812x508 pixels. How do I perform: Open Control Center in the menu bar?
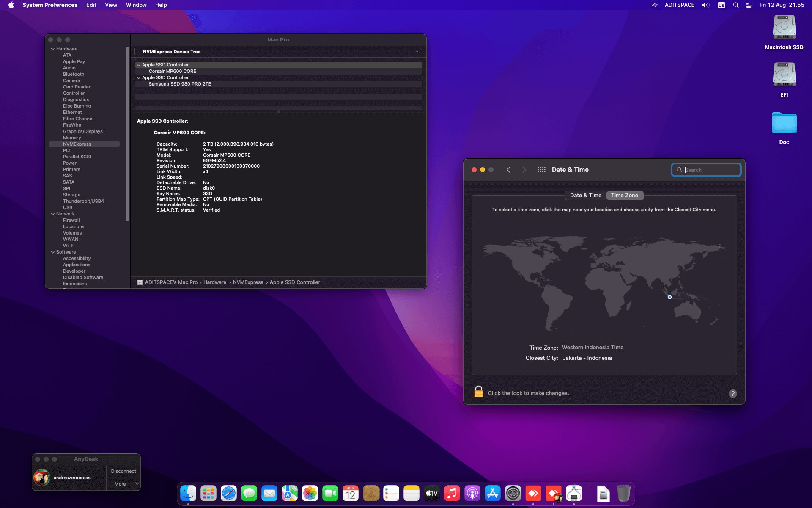point(749,5)
